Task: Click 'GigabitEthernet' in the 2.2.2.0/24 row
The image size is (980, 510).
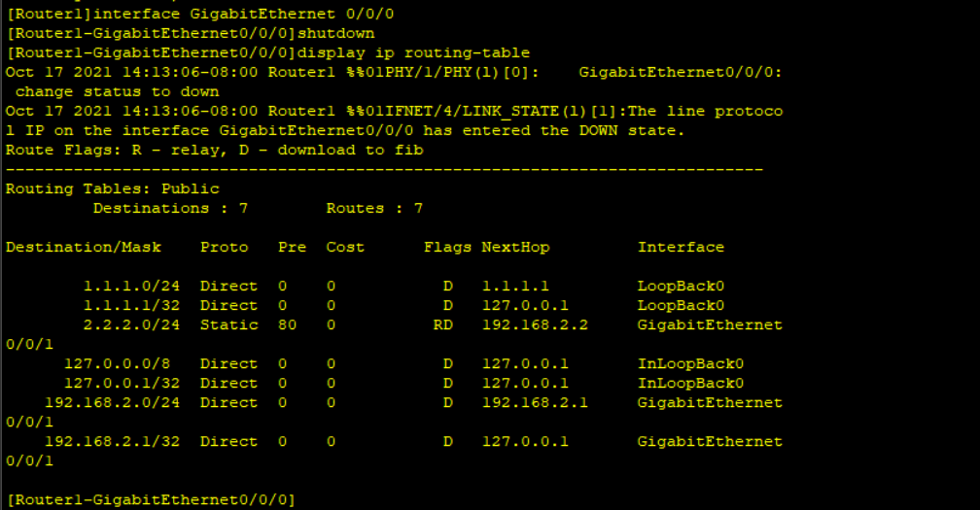Action: (x=710, y=324)
